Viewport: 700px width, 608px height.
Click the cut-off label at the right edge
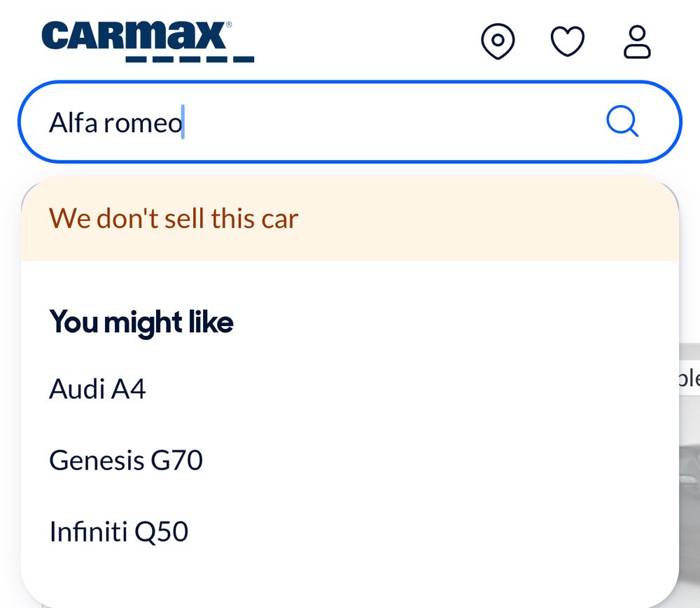click(689, 378)
